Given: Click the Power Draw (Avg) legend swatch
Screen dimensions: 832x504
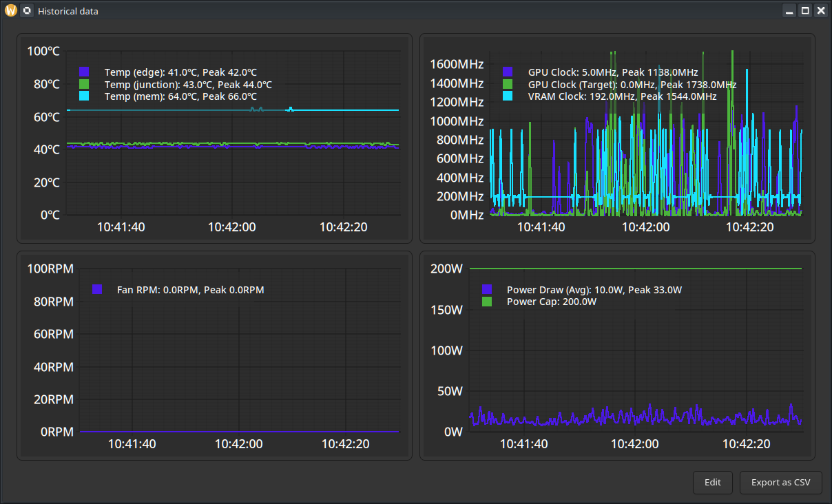Looking at the screenshot, I should (487, 290).
